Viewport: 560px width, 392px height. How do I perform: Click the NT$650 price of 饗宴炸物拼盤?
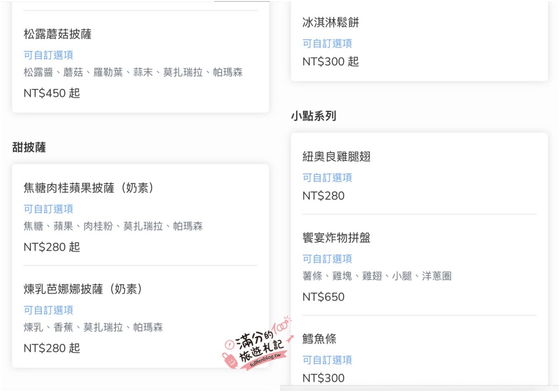(323, 297)
